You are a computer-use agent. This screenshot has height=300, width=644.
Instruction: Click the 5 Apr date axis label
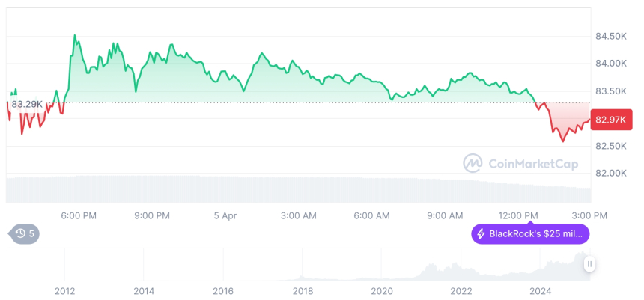tap(225, 215)
